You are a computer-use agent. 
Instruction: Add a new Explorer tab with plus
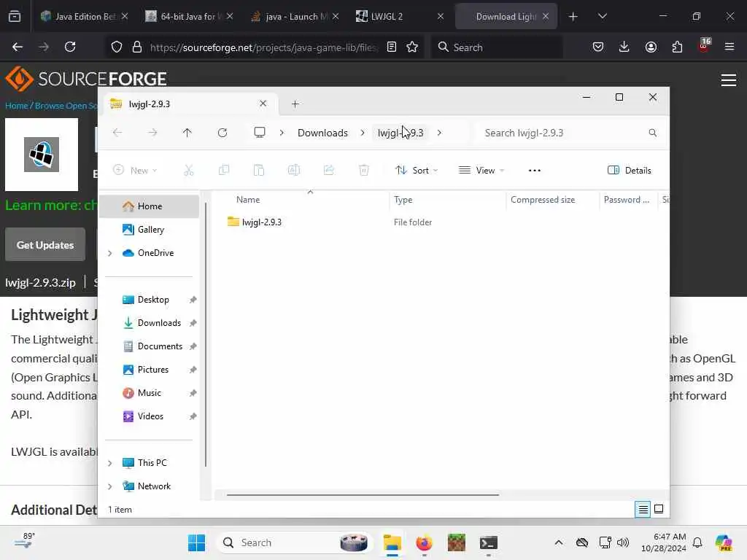click(295, 104)
